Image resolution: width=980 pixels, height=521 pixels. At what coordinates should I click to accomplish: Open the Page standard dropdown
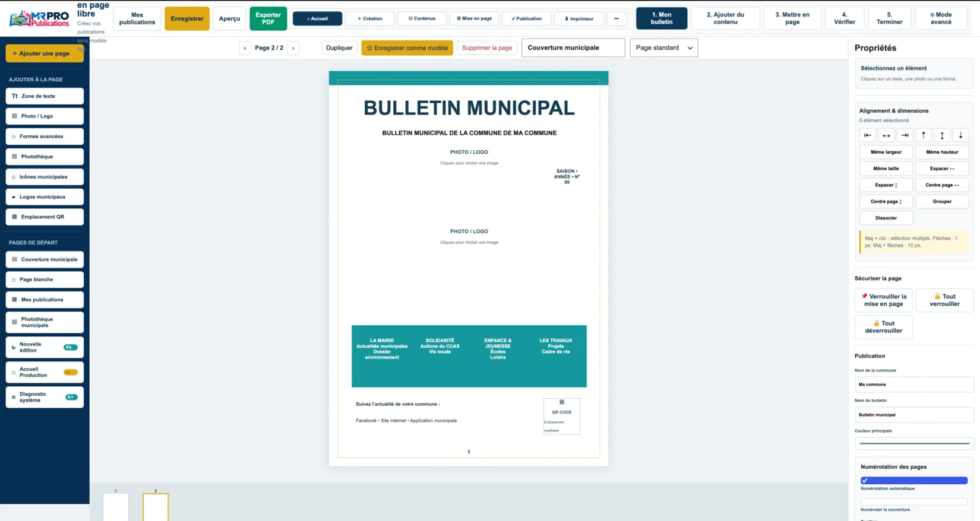[663, 48]
